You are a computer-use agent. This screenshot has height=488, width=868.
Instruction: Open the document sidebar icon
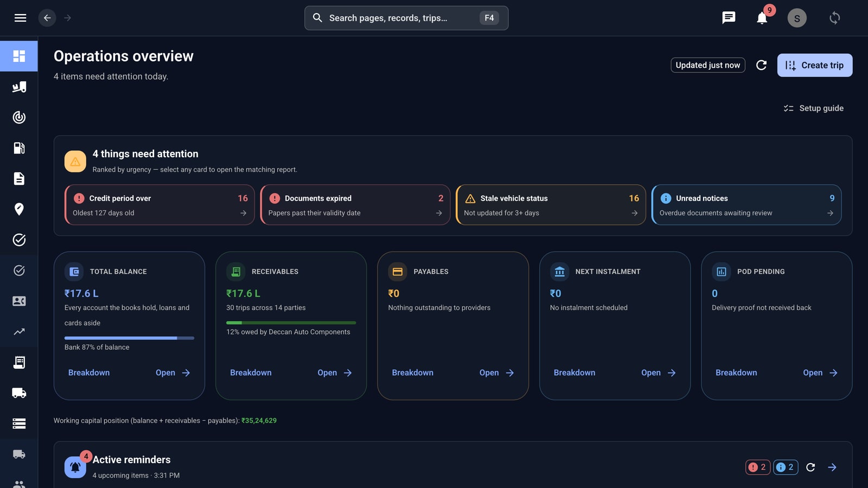pos(19,178)
